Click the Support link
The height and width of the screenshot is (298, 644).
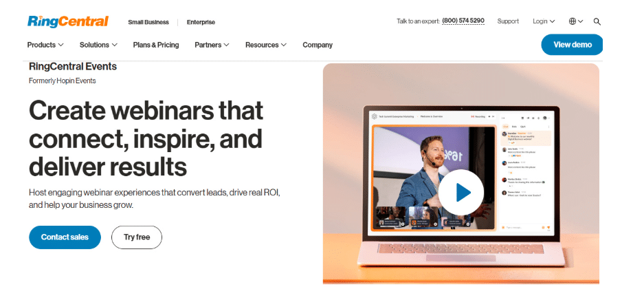point(508,21)
